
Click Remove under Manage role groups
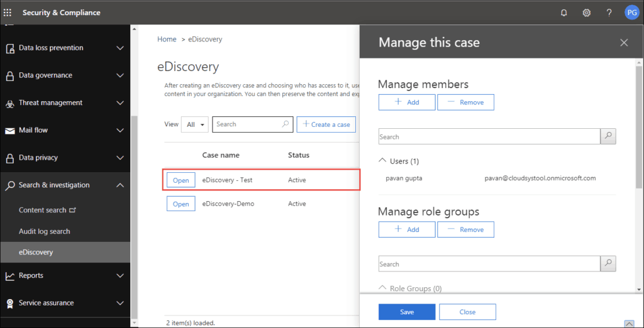point(465,229)
